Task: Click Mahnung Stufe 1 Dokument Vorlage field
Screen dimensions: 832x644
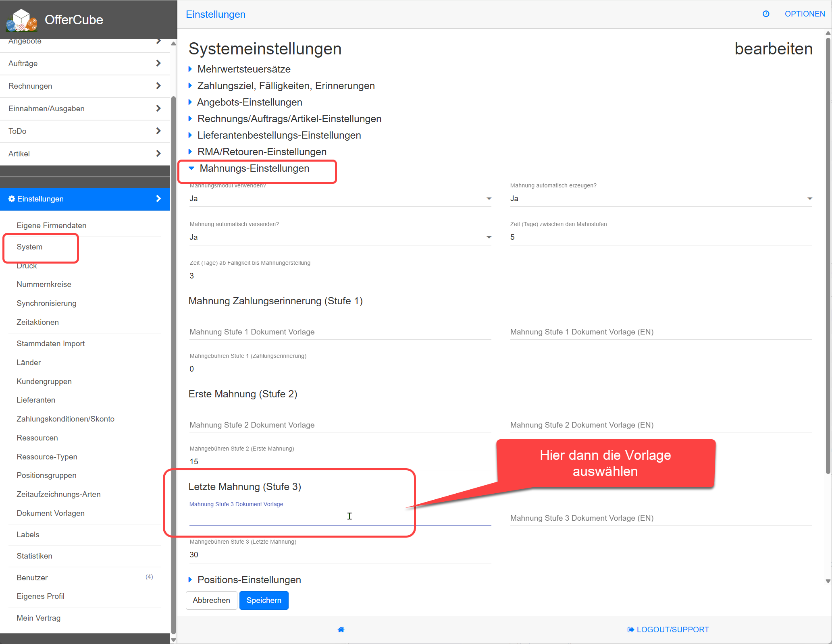Action: click(x=340, y=332)
